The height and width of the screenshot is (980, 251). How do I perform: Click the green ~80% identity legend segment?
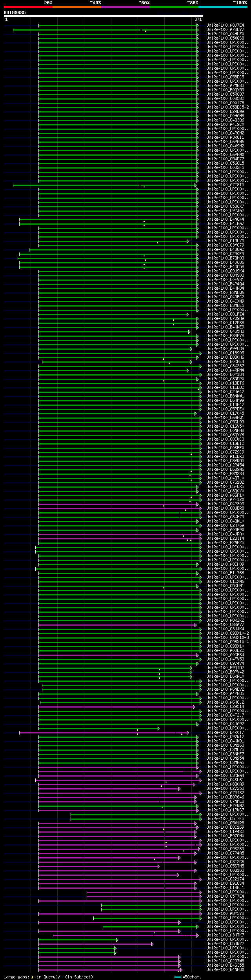(x=174, y=7)
